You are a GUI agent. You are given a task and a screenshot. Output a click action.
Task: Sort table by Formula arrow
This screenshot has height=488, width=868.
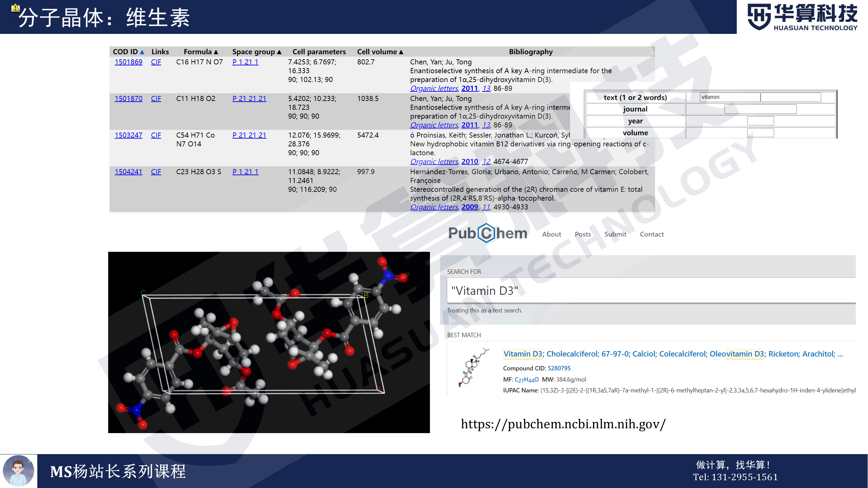[216, 52]
